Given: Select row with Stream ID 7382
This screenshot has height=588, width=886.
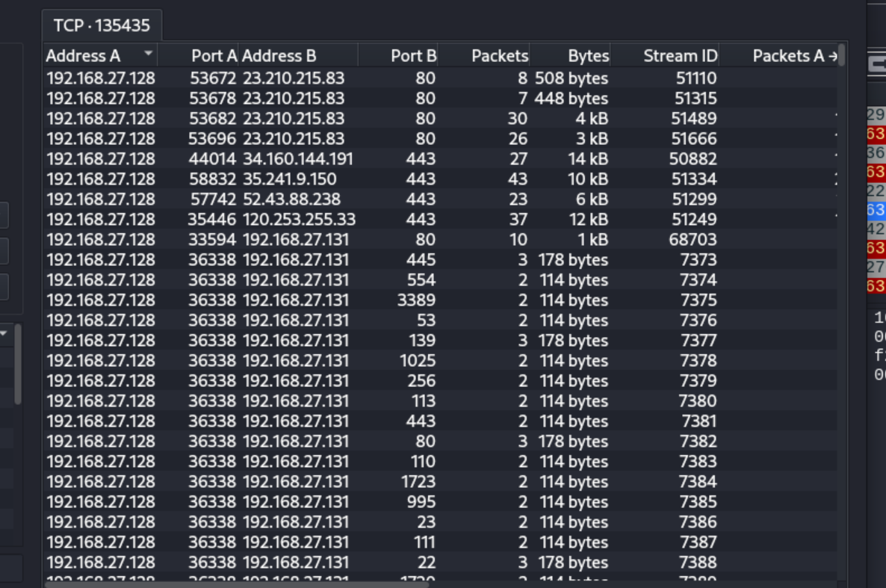Looking at the screenshot, I should (441, 441).
